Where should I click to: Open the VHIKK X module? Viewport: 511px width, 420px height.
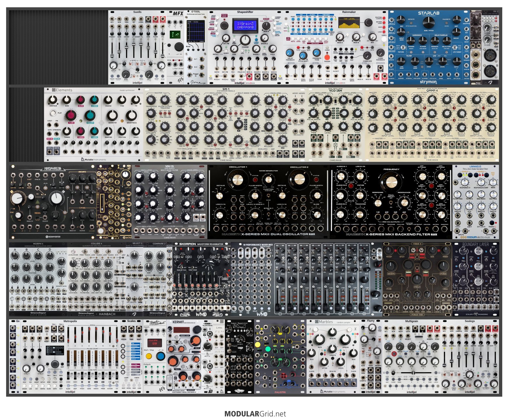click(417, 279)
